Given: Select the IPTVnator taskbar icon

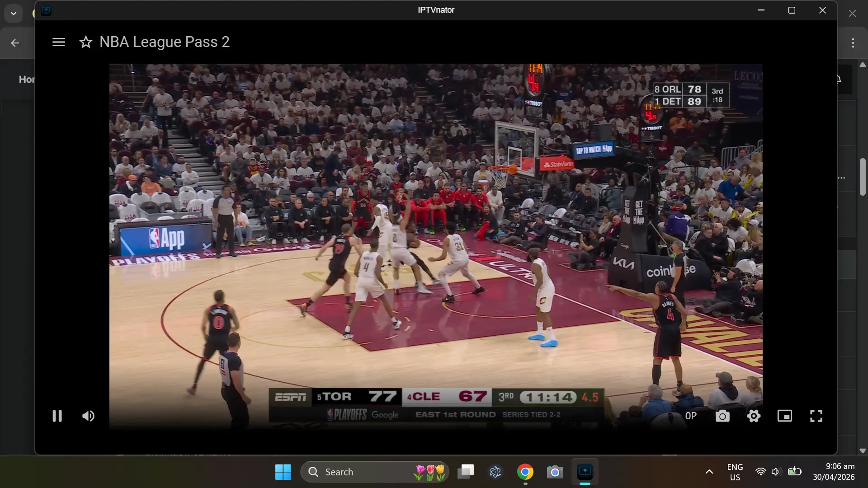Looking at the screenshot, I should click(x=585, y=472).
